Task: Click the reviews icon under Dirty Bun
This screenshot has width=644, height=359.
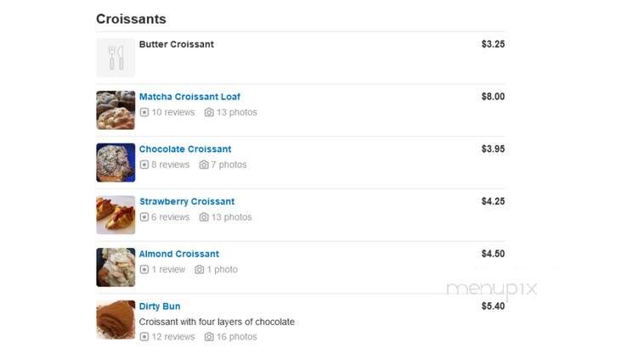Action: click(x=144, y=337)
